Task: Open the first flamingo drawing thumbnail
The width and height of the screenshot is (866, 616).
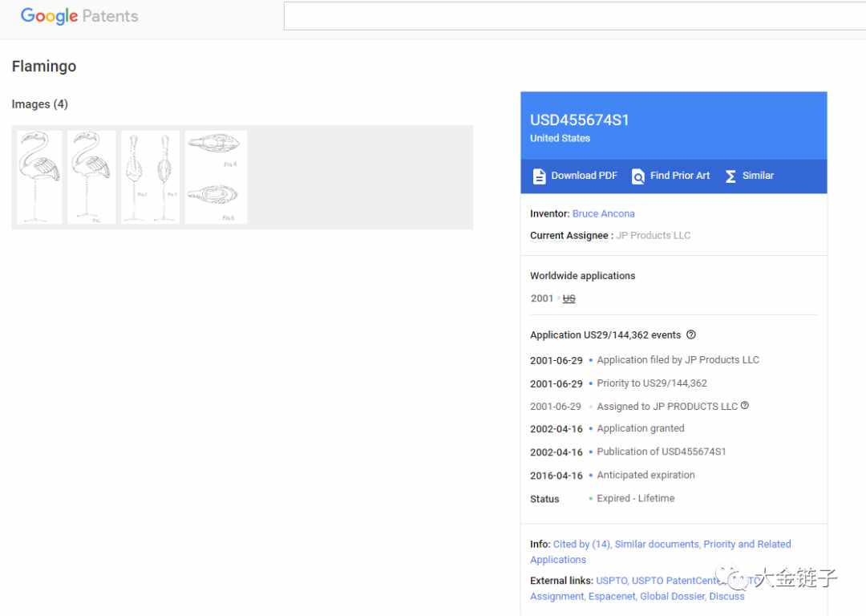Action: pos(39,177)
